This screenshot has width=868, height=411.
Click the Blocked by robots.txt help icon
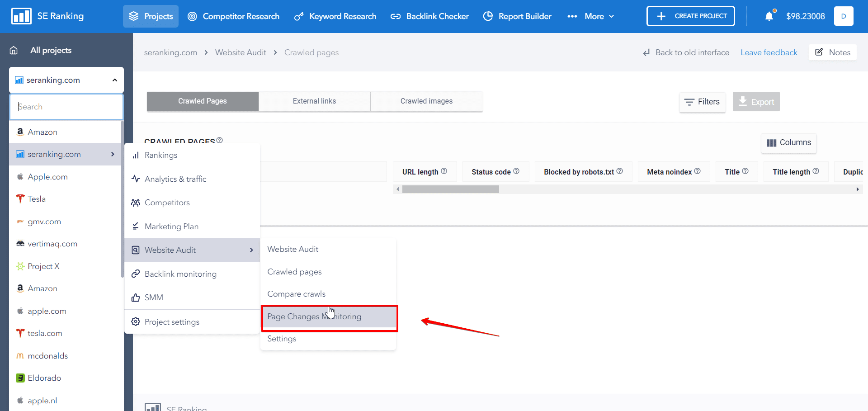(x=620, y=171)
